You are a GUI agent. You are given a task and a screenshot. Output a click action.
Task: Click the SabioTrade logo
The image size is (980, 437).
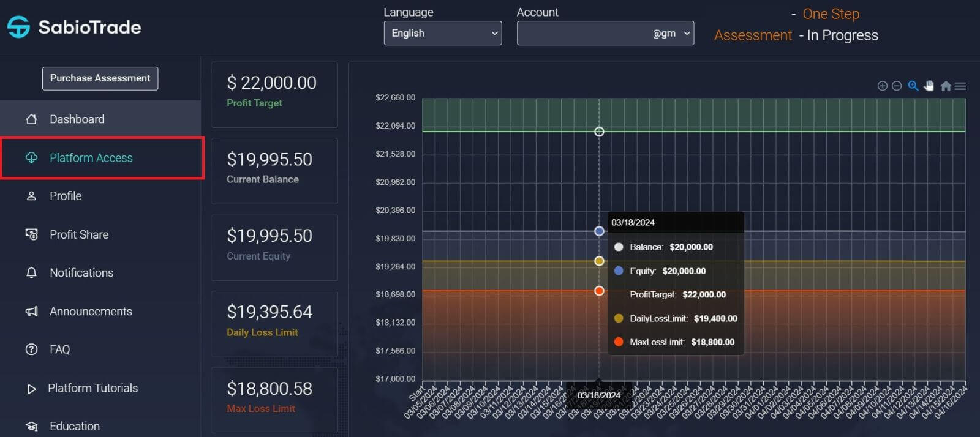click(74, 27)
